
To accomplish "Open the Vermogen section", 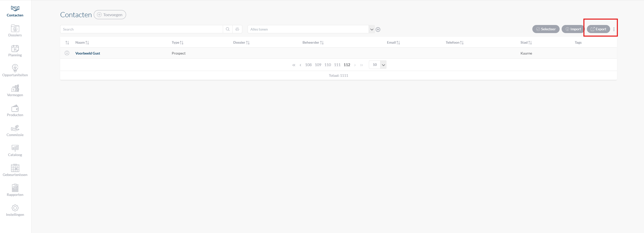I will tap(15, 88).
